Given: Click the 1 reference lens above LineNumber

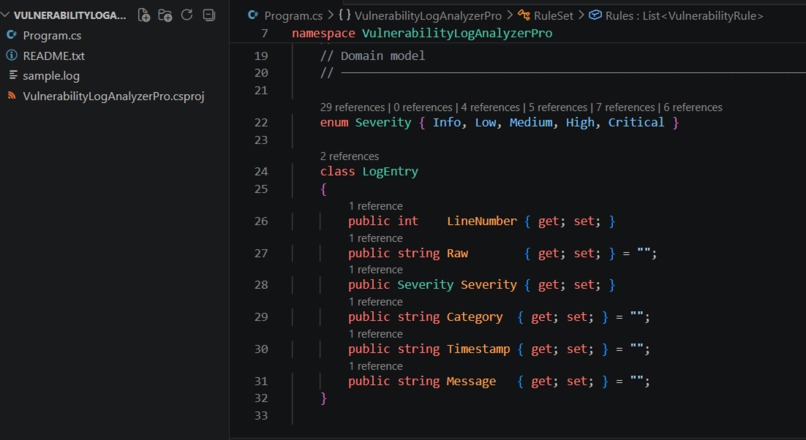Looking at the screenshot, I should point(375,206).
